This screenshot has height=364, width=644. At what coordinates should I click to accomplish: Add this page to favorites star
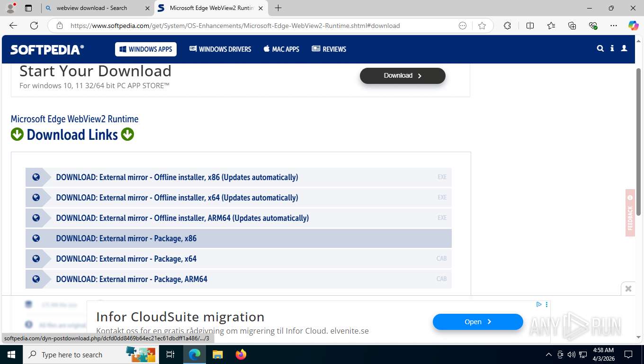click(482, 26)
